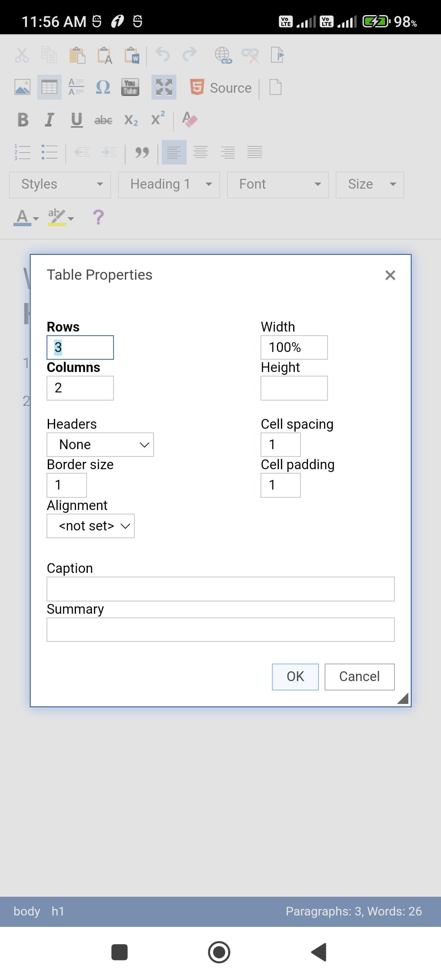Viewport: 441px width, 980px height.
Task: Expand the Heading 1 format dropdown
Action: click(169, 185)
